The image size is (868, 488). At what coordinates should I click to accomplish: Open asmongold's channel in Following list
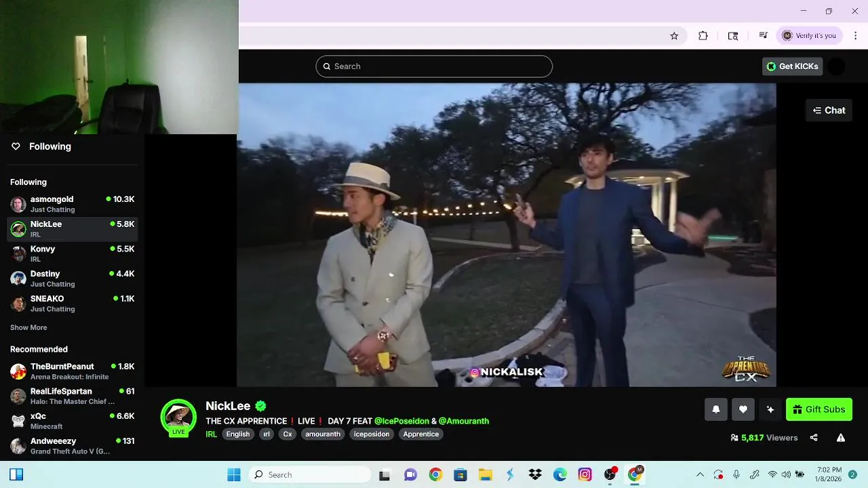pos(73,204)
